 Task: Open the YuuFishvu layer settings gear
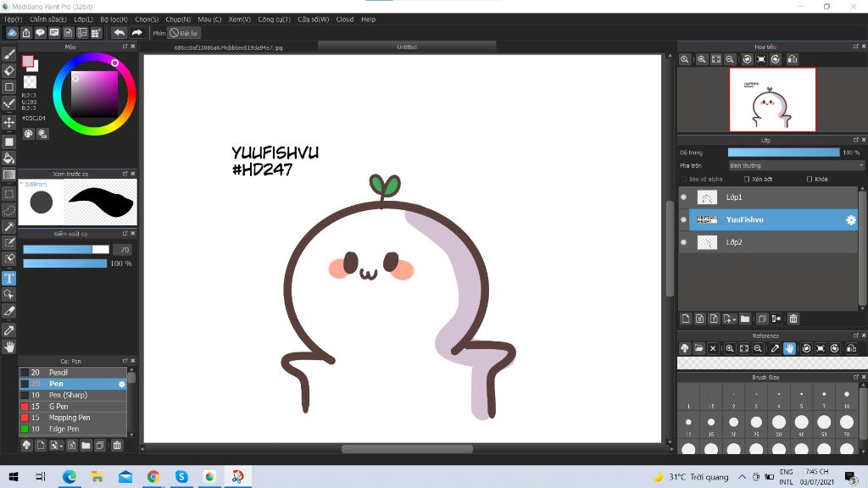[851, 219]
